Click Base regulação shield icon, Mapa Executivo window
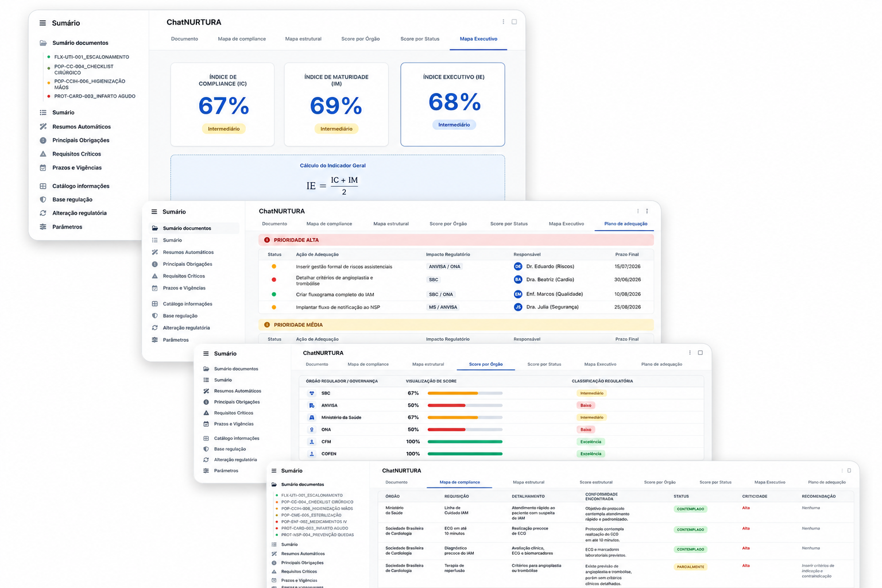This screenshot has height=588, width=882. (43, 199)
